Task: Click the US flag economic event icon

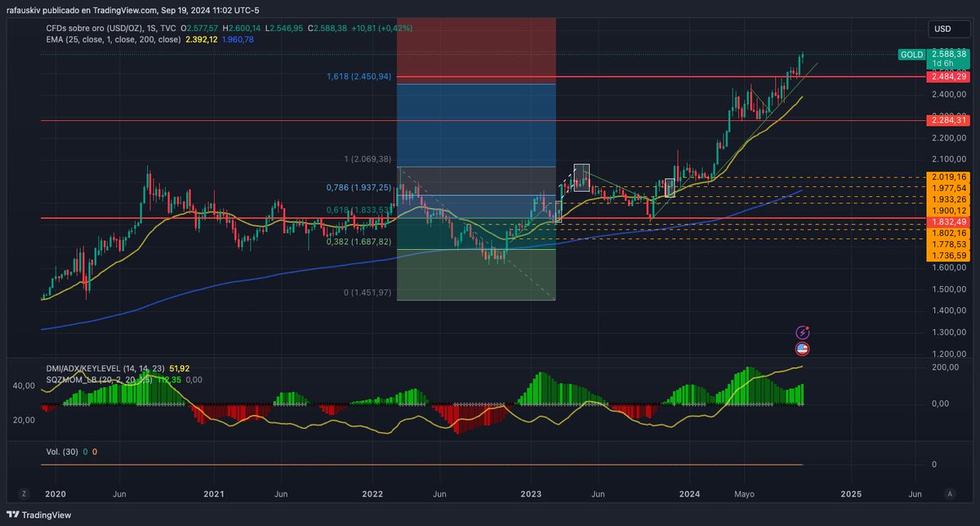Action: (803, 349)
